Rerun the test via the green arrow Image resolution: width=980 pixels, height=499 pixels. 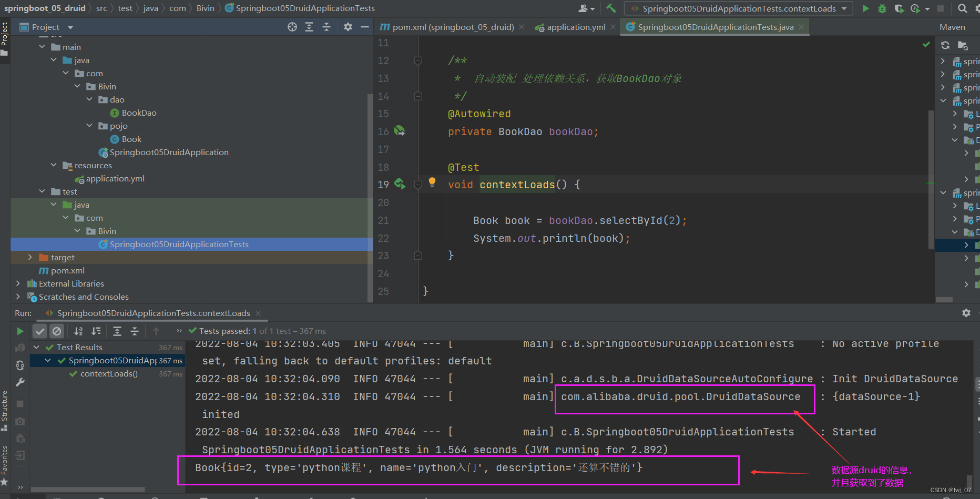coord(20,331)
